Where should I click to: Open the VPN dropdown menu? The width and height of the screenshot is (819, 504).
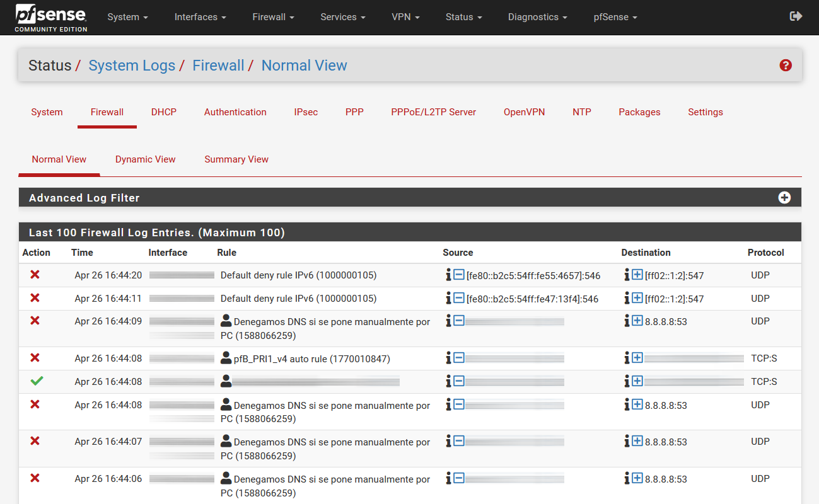pyautogui.click(x=405, y=17)
